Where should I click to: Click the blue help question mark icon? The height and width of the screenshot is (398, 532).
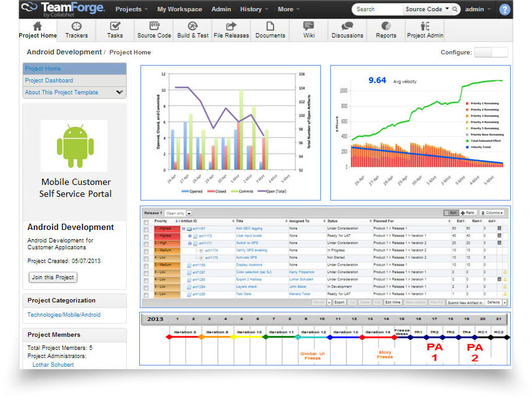[505, 9]
